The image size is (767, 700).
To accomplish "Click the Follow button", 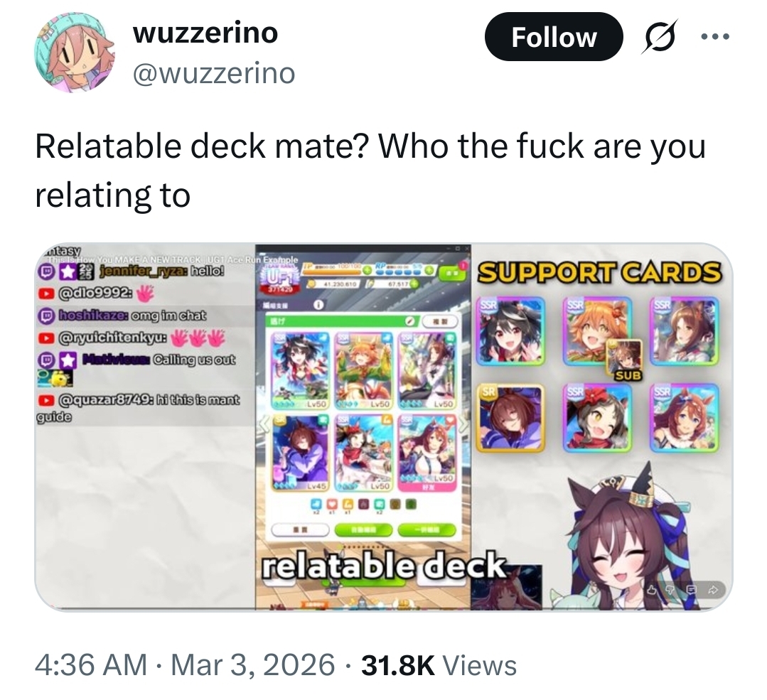I will pos(553,37).
